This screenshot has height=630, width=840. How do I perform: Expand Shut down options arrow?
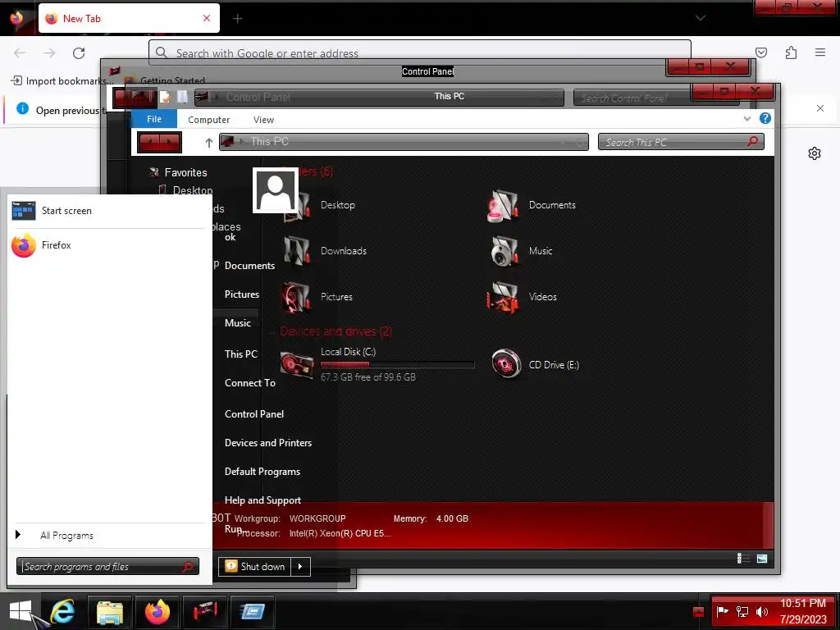click(x=300, y=566)
